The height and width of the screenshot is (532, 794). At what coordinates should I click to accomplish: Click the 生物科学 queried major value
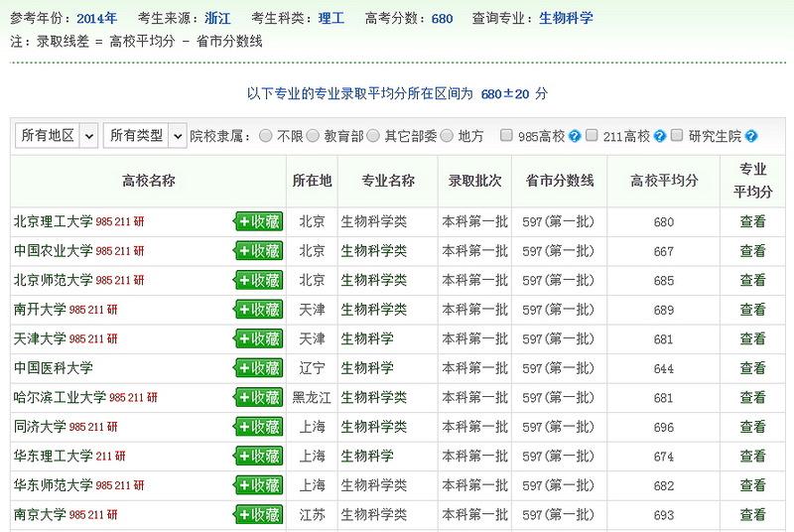click(566, 18)
